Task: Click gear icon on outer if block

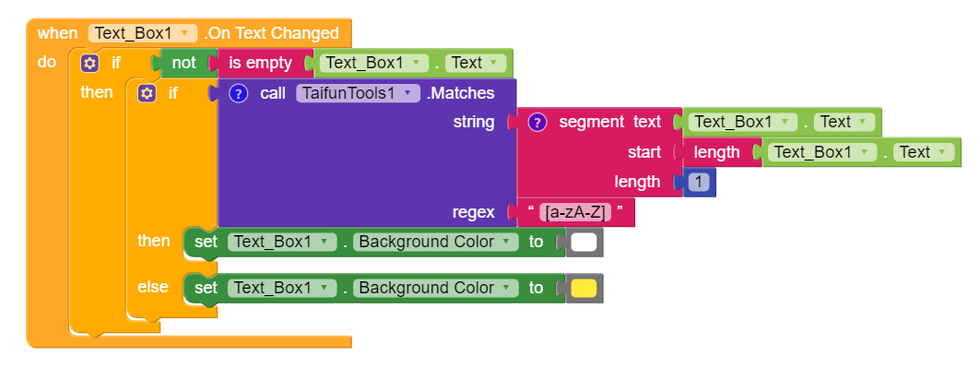Action: 89,64
